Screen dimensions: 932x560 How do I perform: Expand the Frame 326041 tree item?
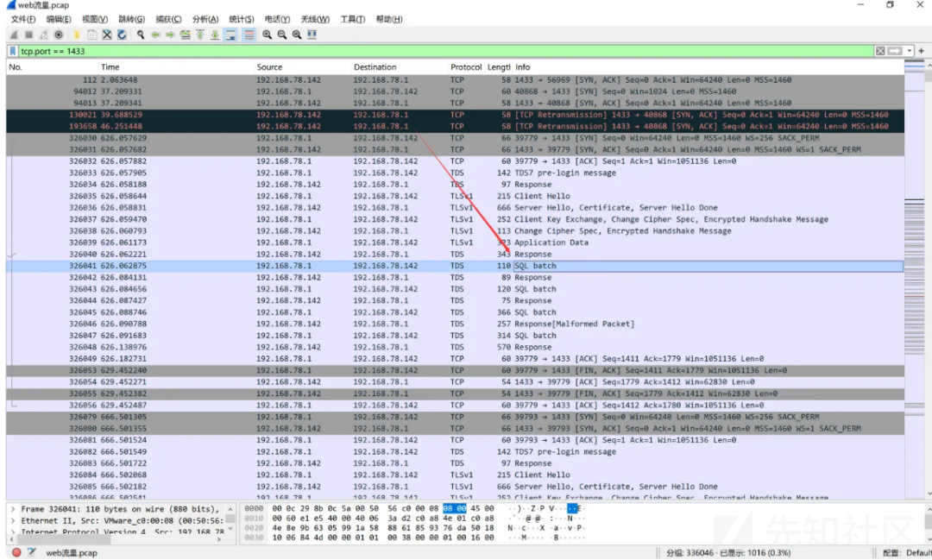[12, 509]
